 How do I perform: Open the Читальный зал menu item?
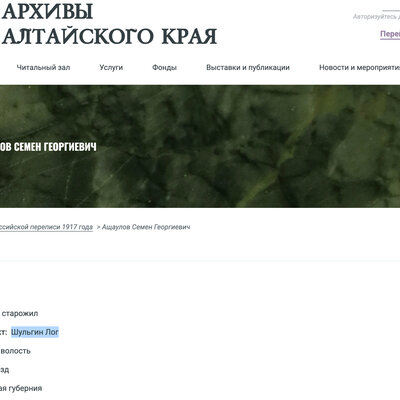[43, 67]
